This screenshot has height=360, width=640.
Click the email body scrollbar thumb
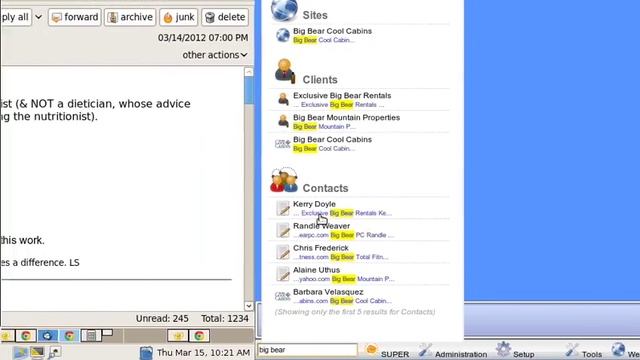tap(249, 91)
